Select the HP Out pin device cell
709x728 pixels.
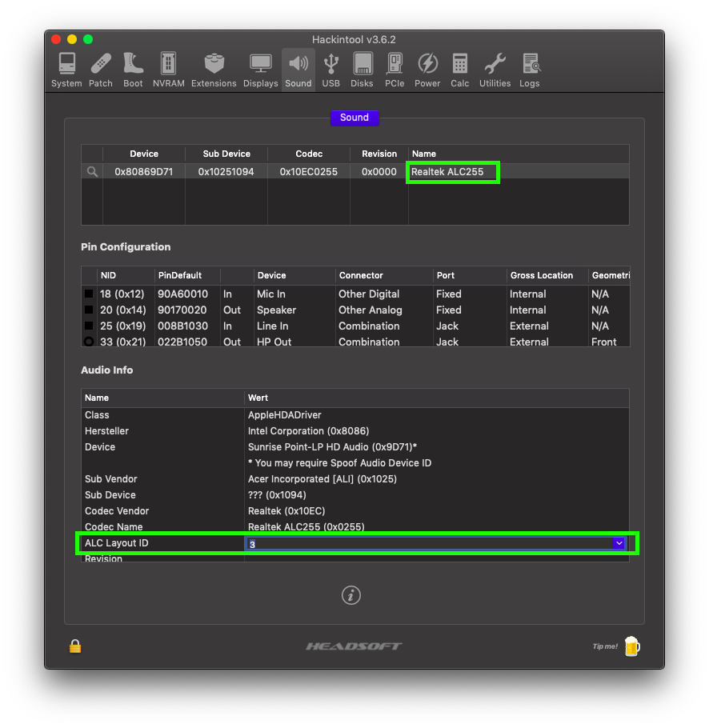274,342
